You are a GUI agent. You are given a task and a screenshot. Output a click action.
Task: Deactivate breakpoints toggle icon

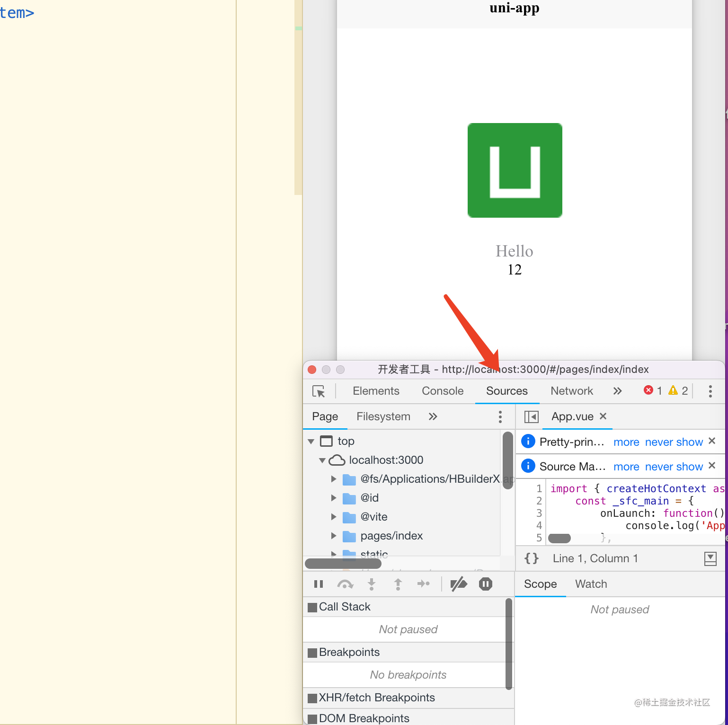[x=459, y=584]
